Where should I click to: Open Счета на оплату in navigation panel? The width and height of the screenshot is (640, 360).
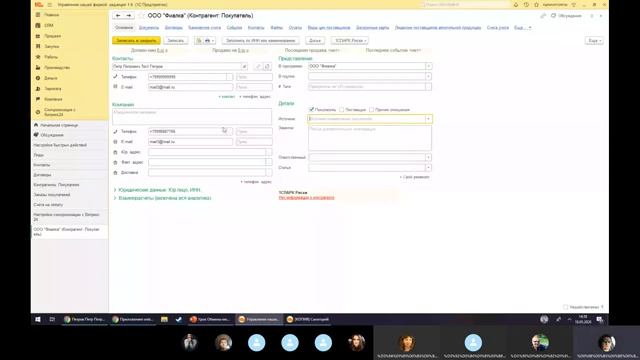[48, 204]
